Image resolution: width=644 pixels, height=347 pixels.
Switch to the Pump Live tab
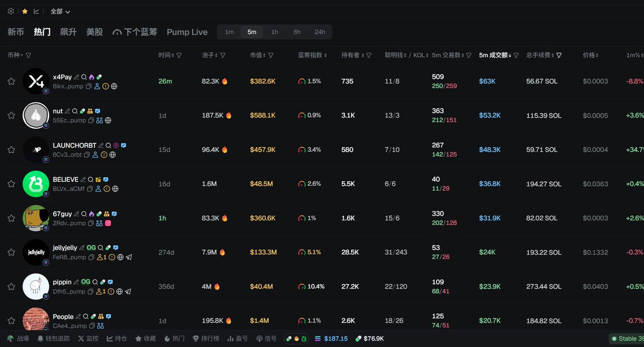pos(187,32)
